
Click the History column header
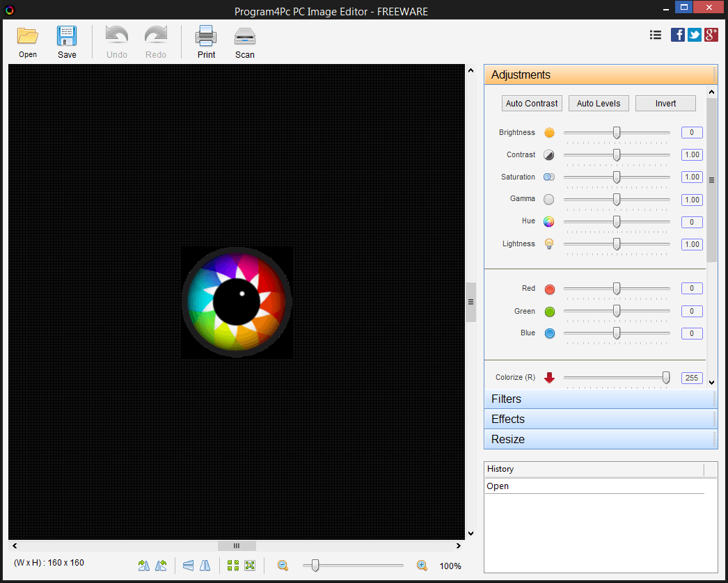tap(594, 470)
